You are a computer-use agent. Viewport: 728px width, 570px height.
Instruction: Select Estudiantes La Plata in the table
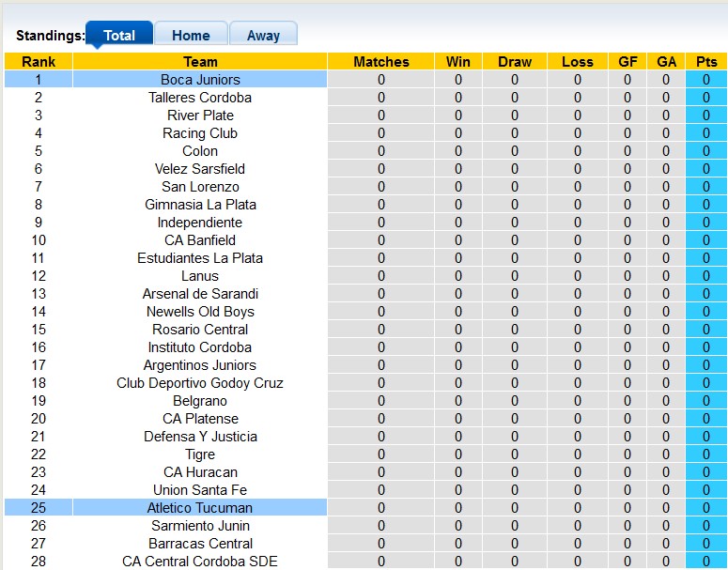pos(200,258)
